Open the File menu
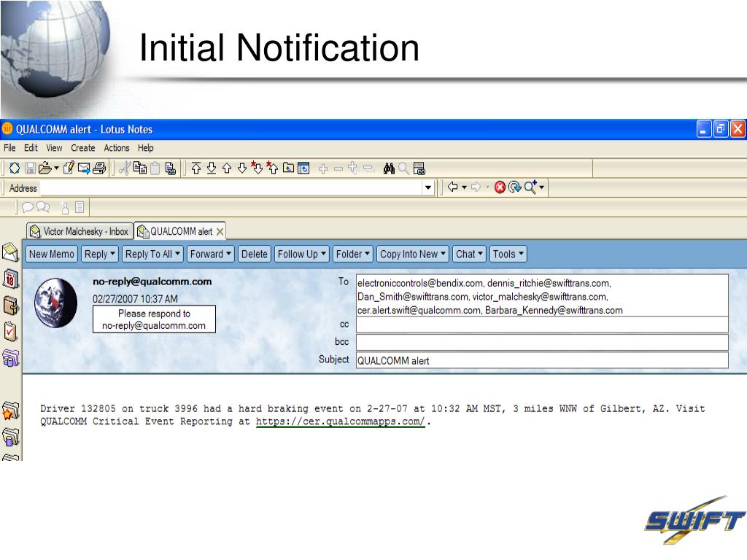 (9, 148)
